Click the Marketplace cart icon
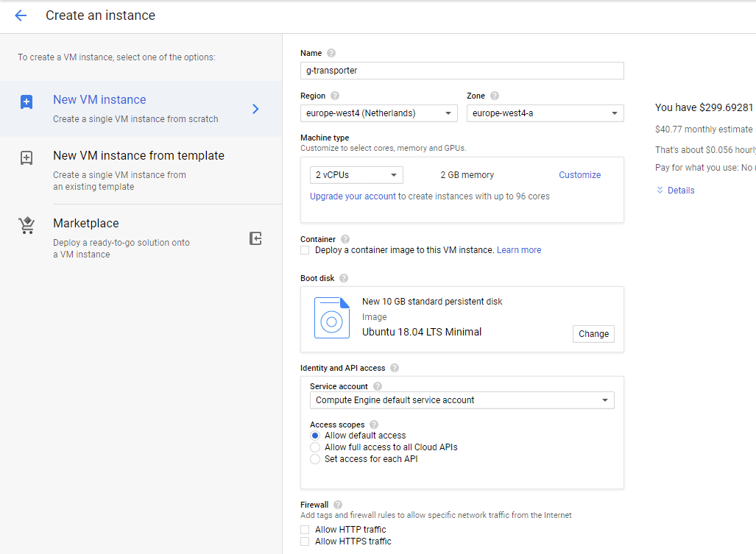The width and height of the screenshot is (756, 554). coord(27,226)
